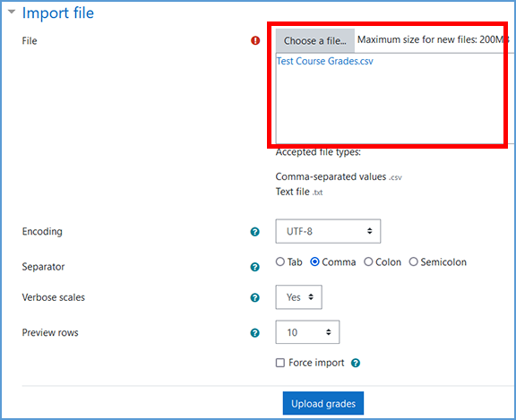The height and width of the screenshot is (420, 516).
Task: Open the Test Course Grades.csv file link
Action: pyautogui.click(x=325, y=61)
